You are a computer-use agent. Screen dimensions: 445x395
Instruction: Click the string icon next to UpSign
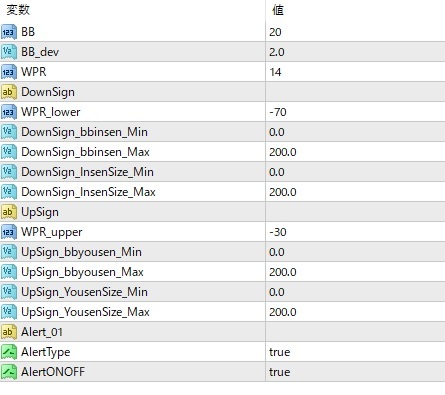coord(9,212)
